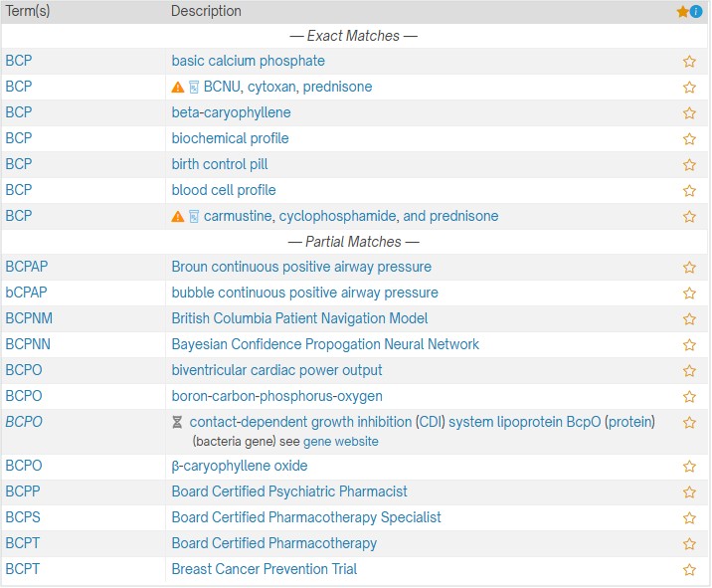Viewport: 712px width, 588px height.
Task: Open the gene website link
Action: pos(340,442)
